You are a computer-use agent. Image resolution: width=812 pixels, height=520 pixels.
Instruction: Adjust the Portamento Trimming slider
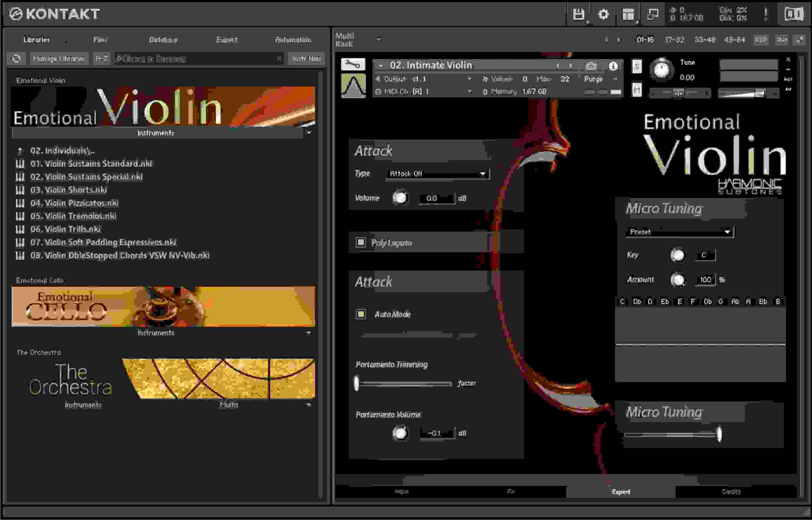357,383
